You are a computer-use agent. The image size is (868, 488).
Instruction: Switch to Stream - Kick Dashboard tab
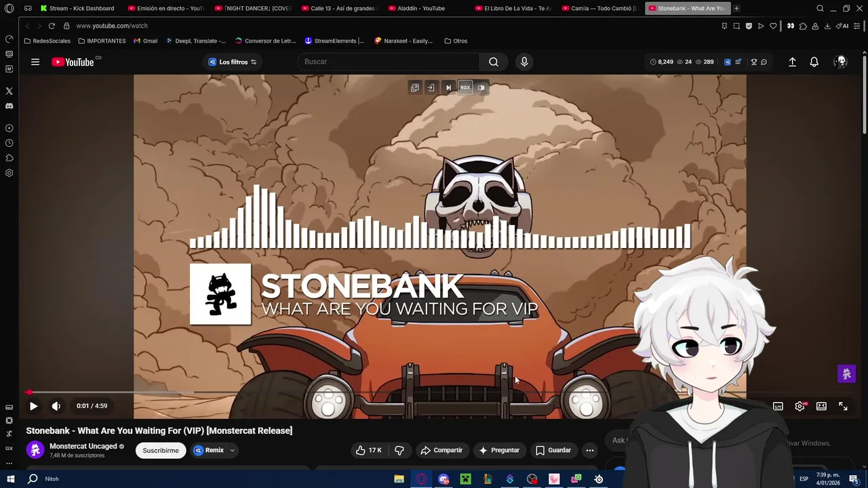[x=77, y=8]
